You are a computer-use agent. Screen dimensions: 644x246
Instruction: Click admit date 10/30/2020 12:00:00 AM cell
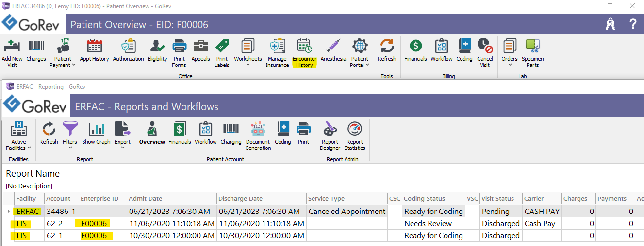pos(172,235)
